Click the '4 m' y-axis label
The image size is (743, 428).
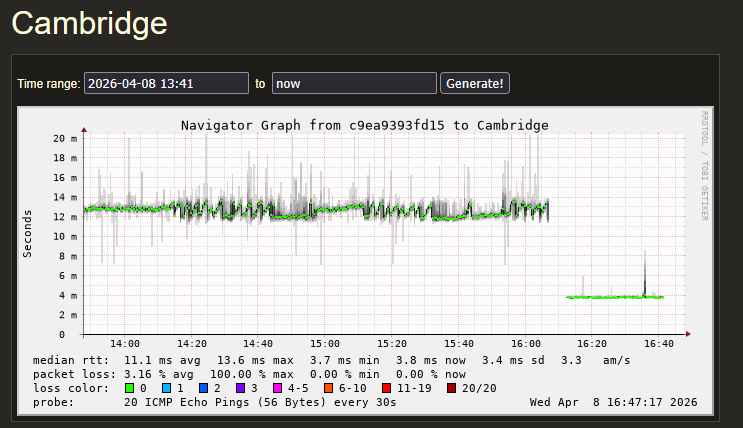point(68,295)
